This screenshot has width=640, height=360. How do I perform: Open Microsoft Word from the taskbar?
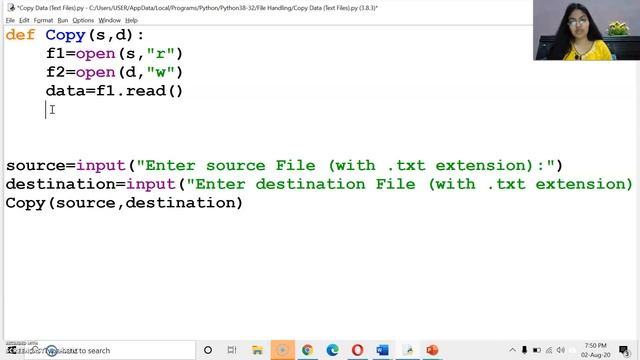[382, 350]
